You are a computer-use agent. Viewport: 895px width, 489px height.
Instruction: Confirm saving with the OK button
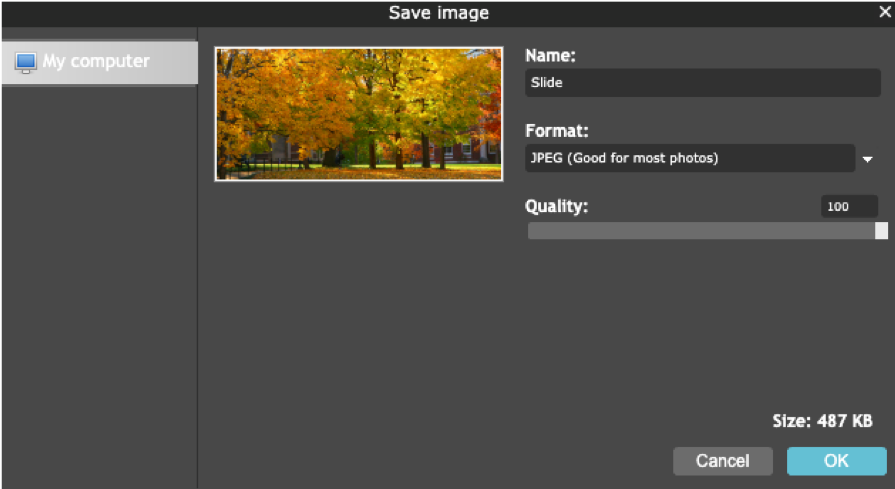(x=836, y=460)
